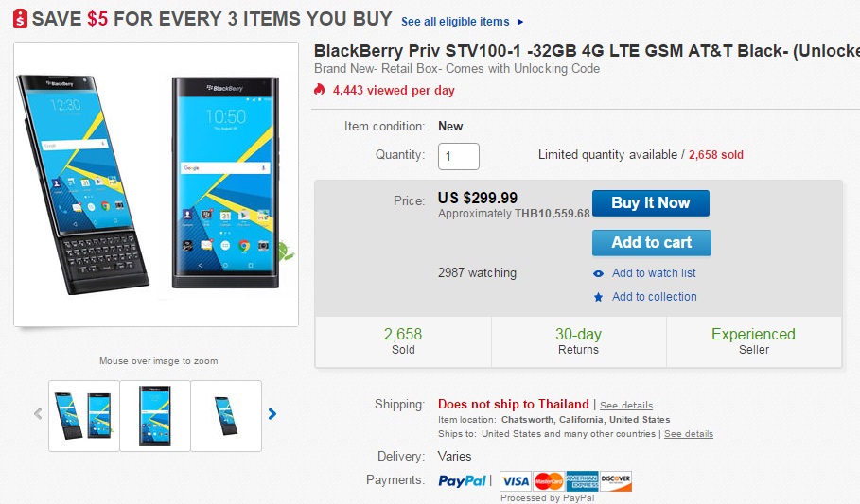Image resolution: width=860 pixels, height=504 pixels.
Task: Click Add to collection link
Action: (654, 297)
